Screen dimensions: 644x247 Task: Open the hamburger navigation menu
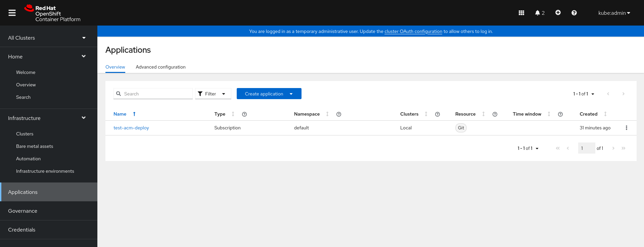point(12,13)
